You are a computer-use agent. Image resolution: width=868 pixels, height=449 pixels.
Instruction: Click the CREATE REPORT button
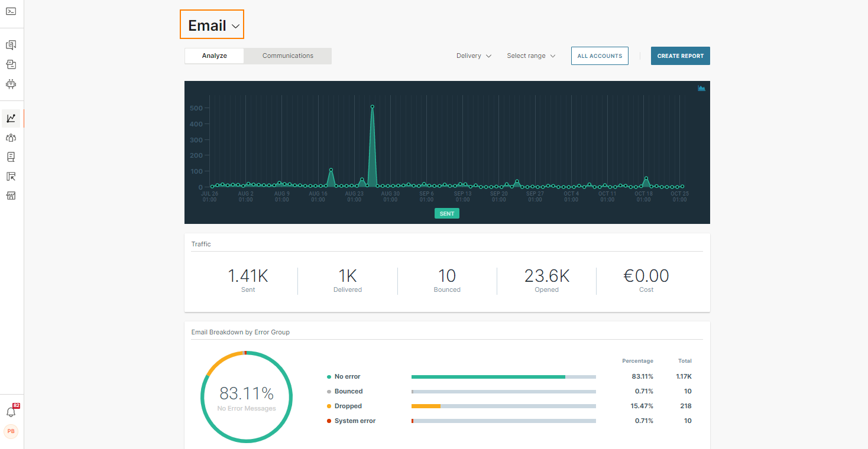point(680,56)
